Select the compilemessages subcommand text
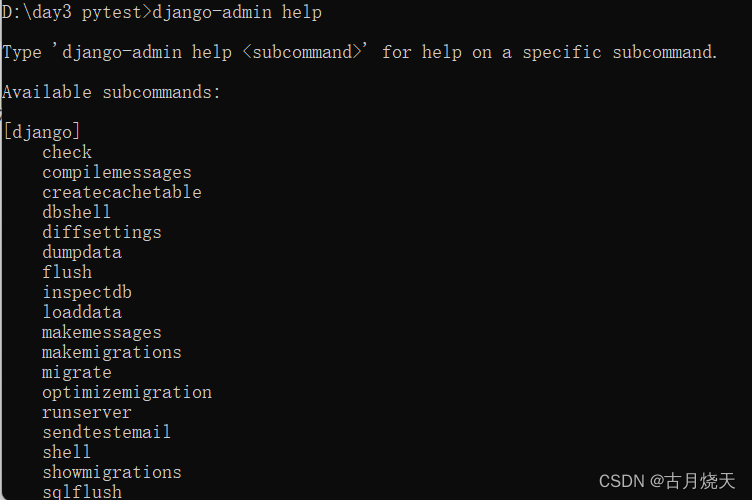This screenshot has width=752, height=500. click(117, 173)
